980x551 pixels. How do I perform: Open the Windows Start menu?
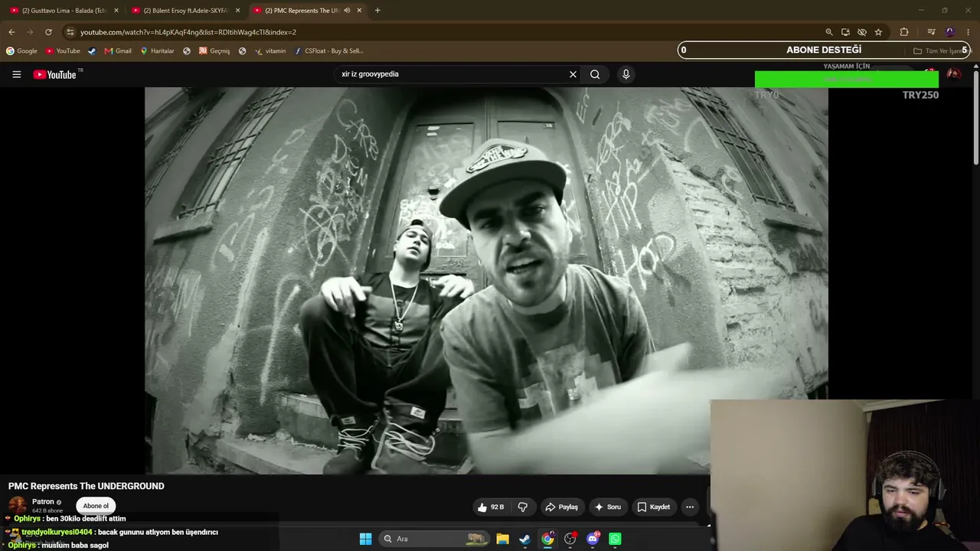(366, 539)
